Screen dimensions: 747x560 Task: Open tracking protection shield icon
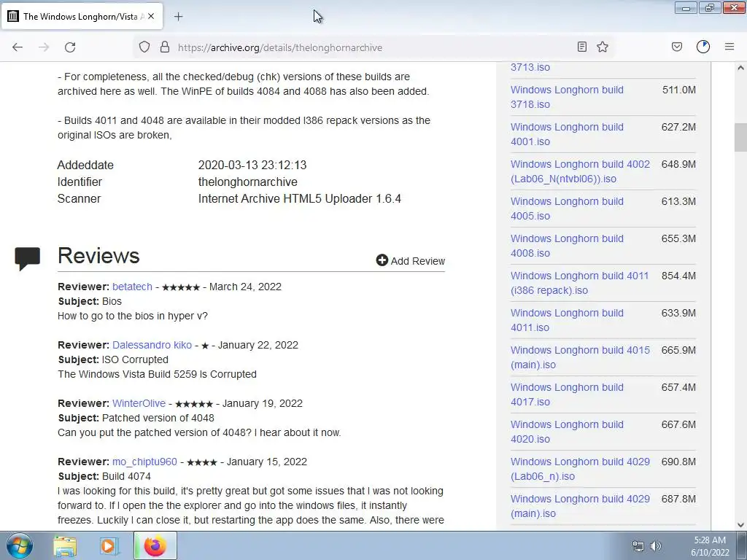tap(144, 47)
